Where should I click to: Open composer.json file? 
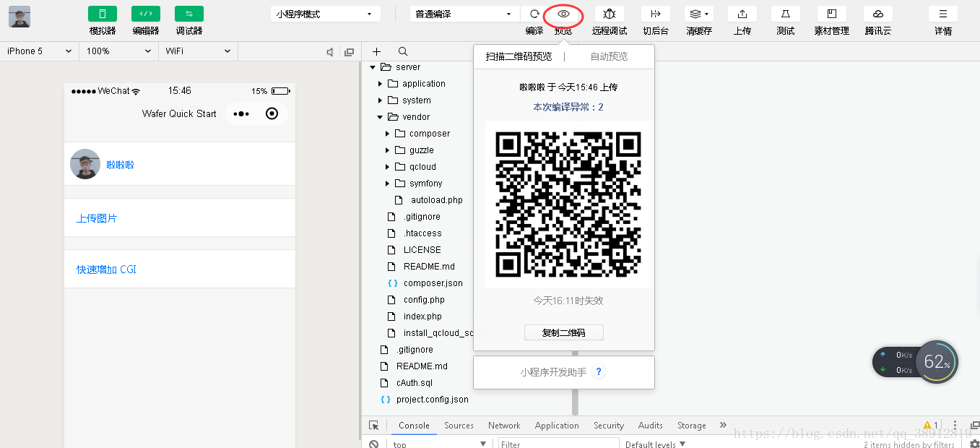click(433, 283)
